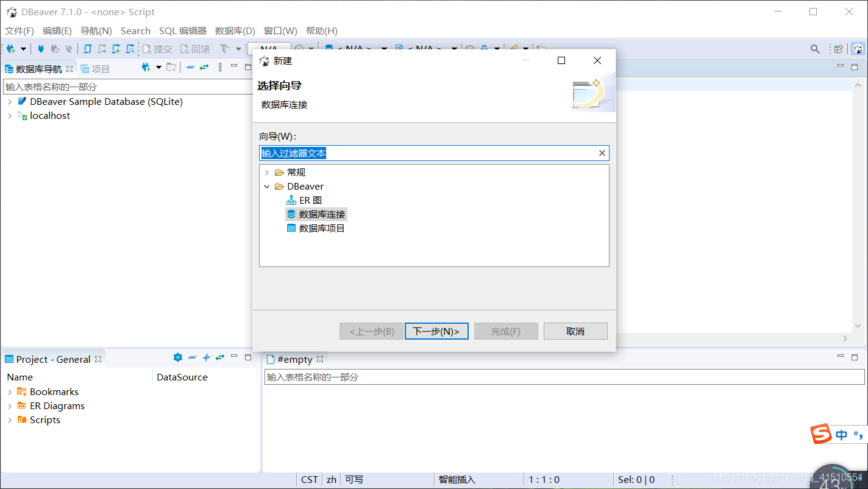
Task: Toggle link with editor in the navigator panel
Action: click(x=205, y=67)
